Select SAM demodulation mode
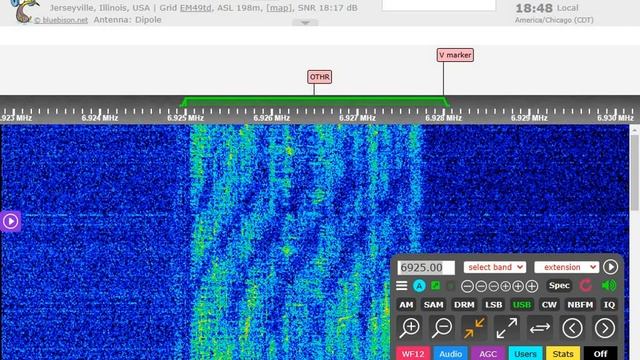Viewport: 640px width, 360px height. click(x=433, y=304)
